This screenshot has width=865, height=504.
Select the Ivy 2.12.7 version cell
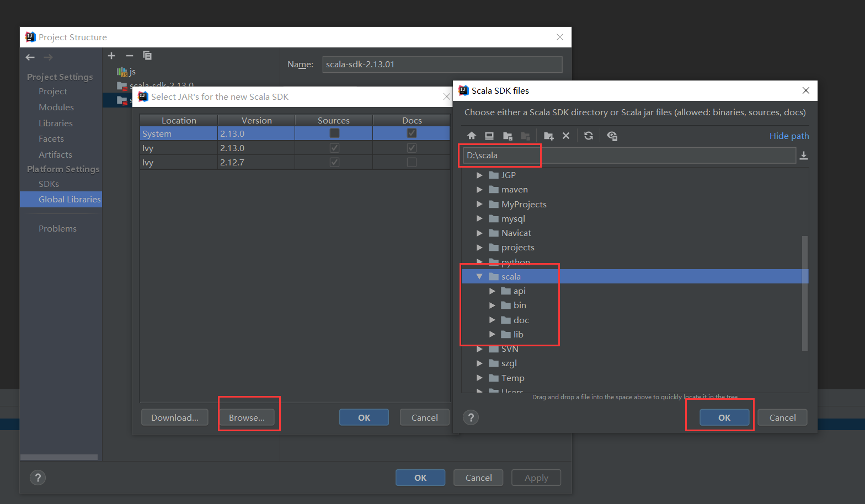(257, 163)
